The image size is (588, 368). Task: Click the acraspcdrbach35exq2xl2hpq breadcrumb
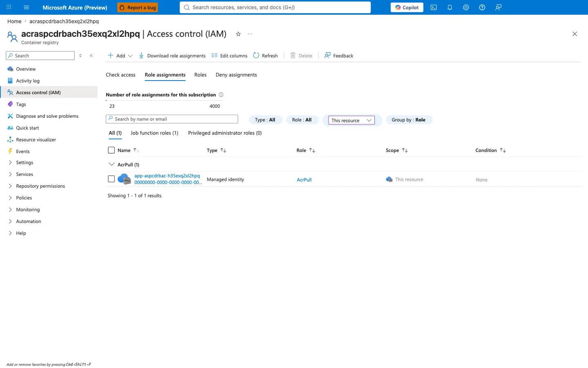64,21
